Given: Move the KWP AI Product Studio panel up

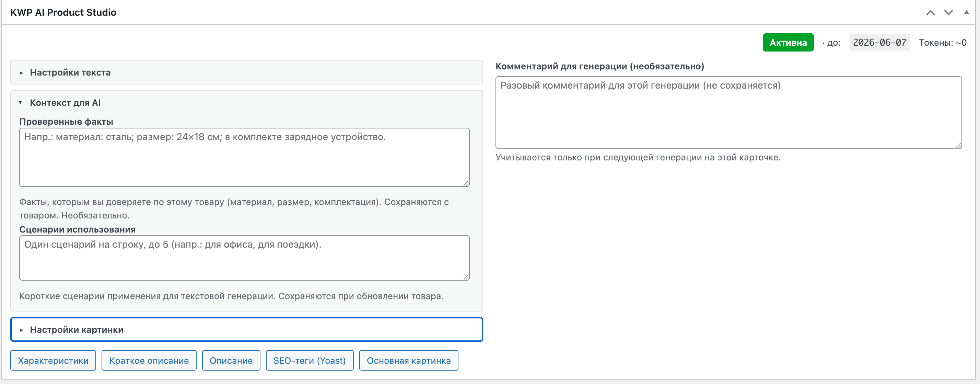Looking at the screenshot, I should [x=931, y=13].
